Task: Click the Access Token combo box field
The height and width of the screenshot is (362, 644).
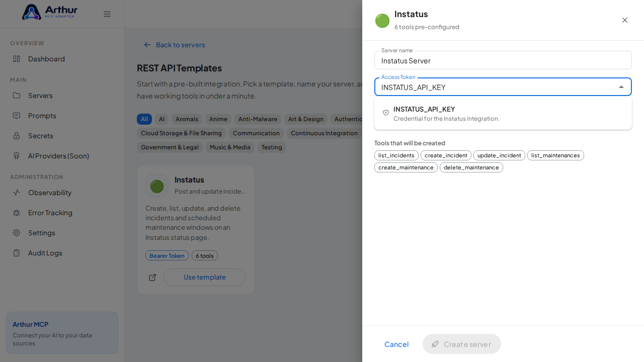Action: [503, 87]
